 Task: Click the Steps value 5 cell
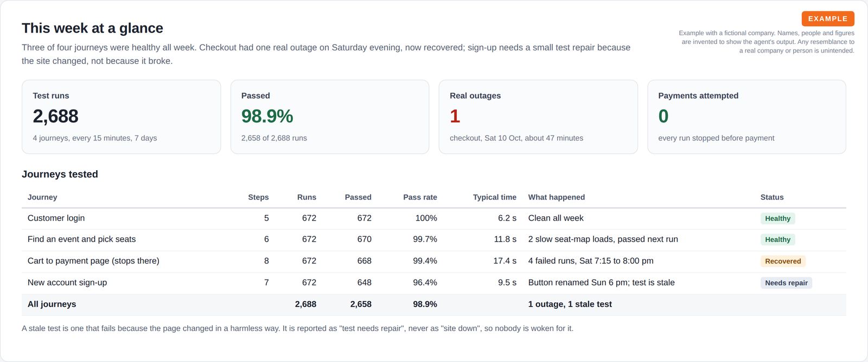pyautogui.click(x=266, y=218)
